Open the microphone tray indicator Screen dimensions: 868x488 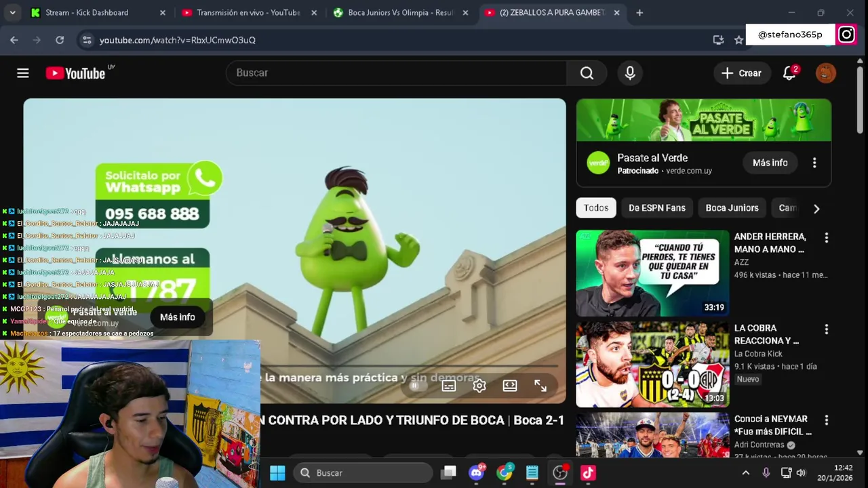point(766,473)
